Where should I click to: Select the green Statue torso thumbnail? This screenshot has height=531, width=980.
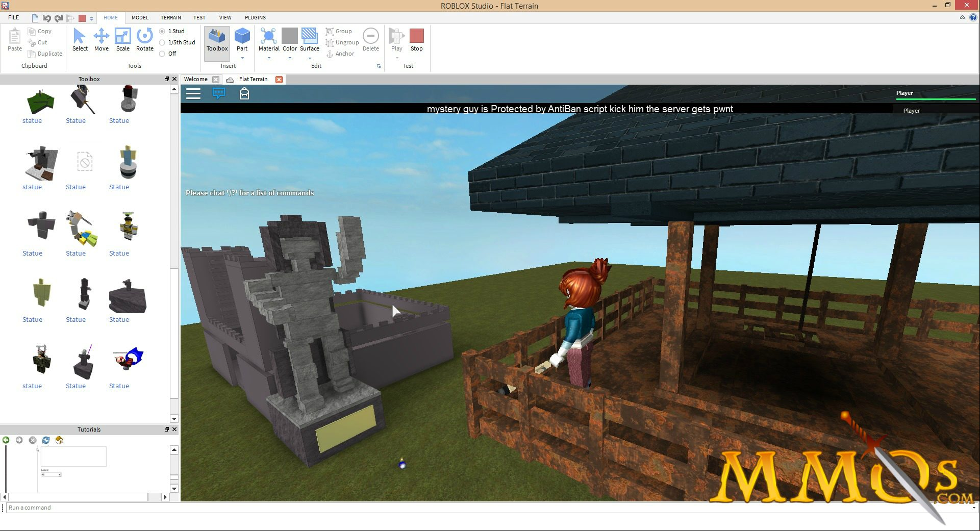click(x=41, y=292)
